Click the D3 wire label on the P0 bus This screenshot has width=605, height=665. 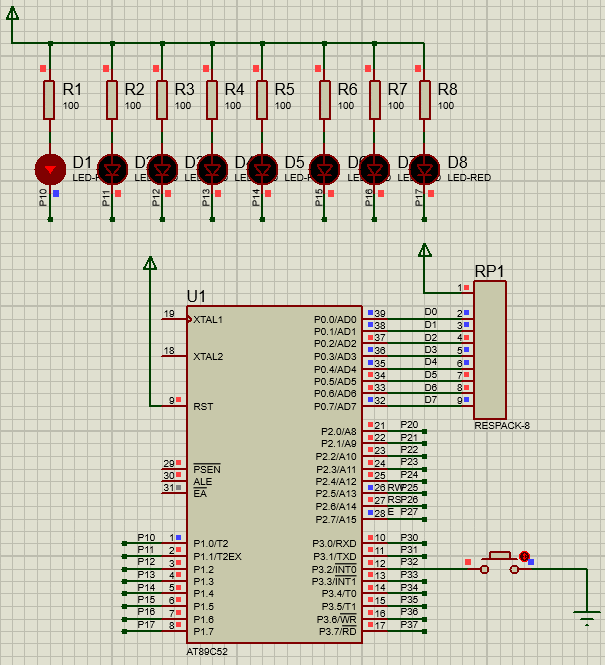[x=431, y=350]
